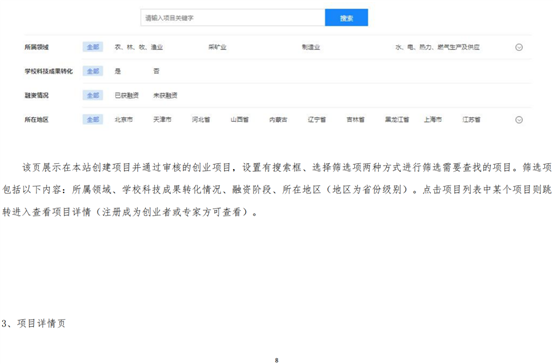
Task: Choose 黑龙江省 as the region
Action: (397, 120)
